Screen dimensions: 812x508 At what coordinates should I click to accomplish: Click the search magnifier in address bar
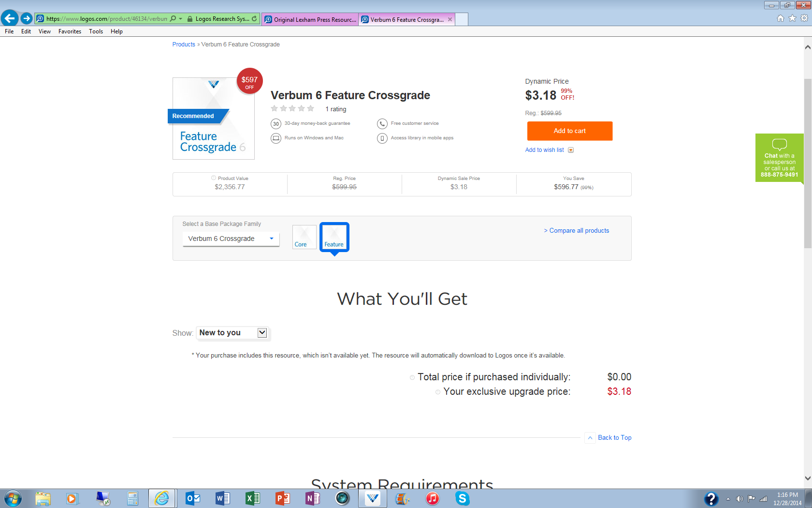[173, 19]
